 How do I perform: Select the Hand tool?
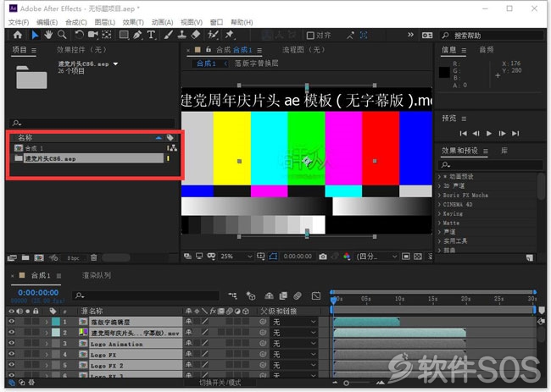click(48, 35)
